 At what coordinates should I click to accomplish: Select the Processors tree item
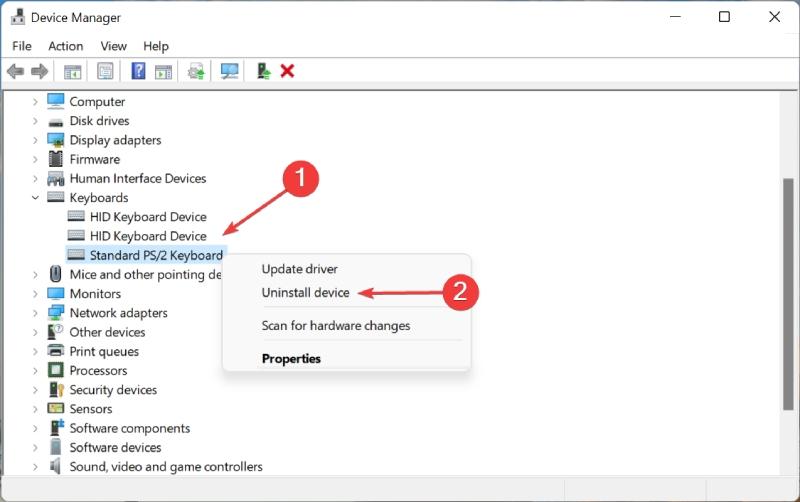point(98,370)
